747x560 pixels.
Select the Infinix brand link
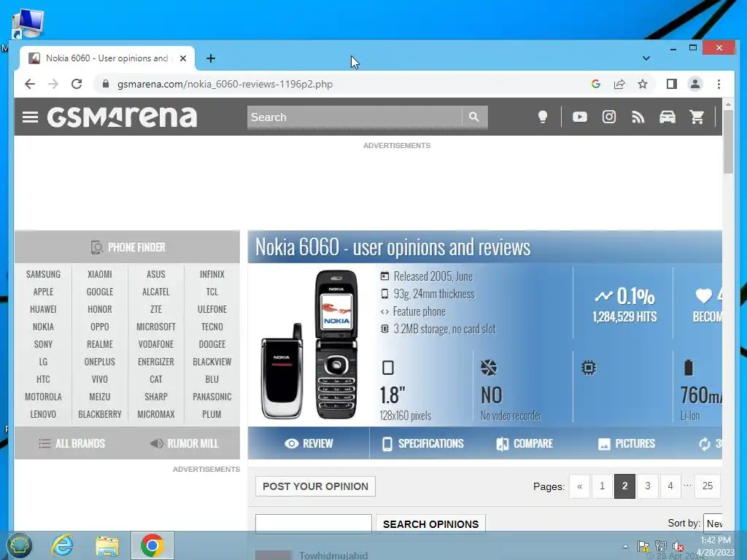pyautogui.click(x=212, y=274)
